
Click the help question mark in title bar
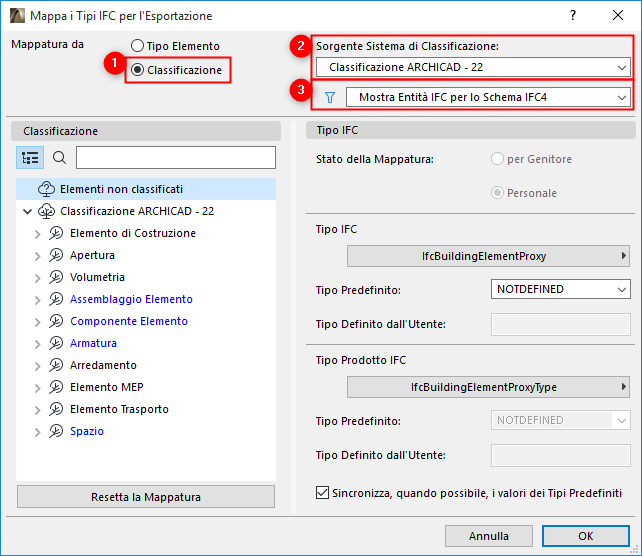573,16
